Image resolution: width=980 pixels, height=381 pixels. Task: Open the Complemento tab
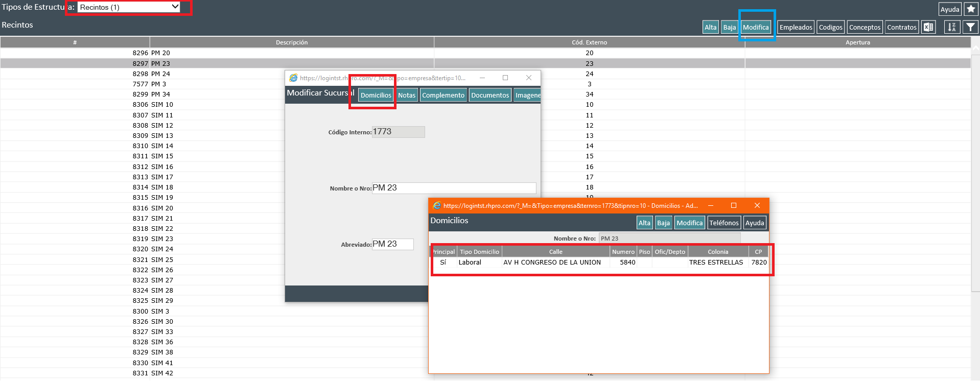[x=443, y=95]
